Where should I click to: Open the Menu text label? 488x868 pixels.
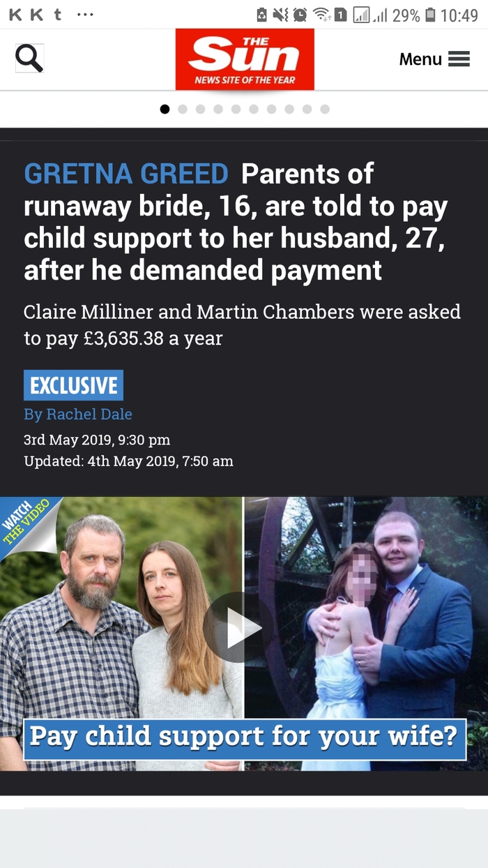pyautogui.click(x=420, y=59)
